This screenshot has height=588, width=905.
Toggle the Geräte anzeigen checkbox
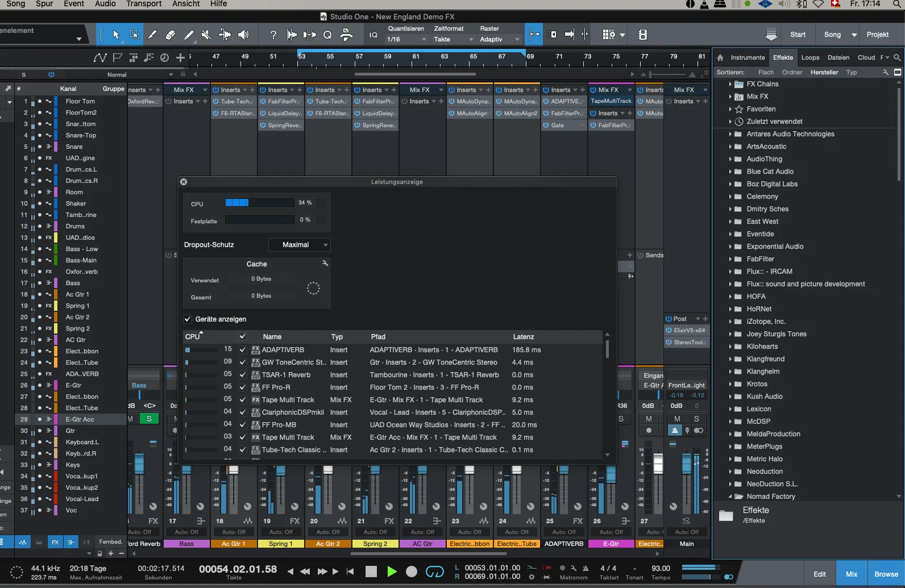coord(188,319)
